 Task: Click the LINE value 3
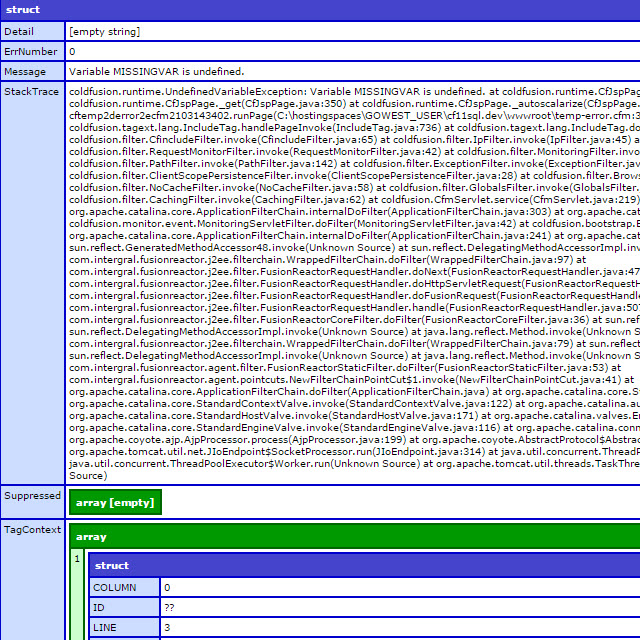(167, 627)
